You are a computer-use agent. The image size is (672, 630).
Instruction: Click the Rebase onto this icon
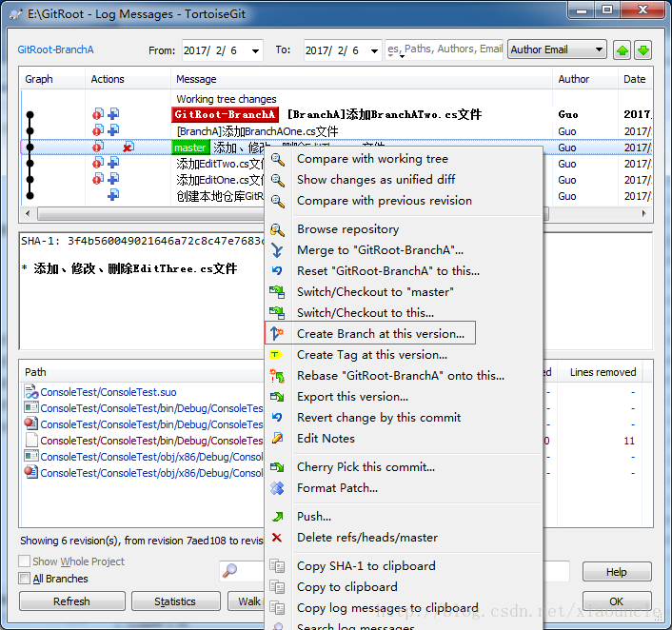click(x=277, y=376)
